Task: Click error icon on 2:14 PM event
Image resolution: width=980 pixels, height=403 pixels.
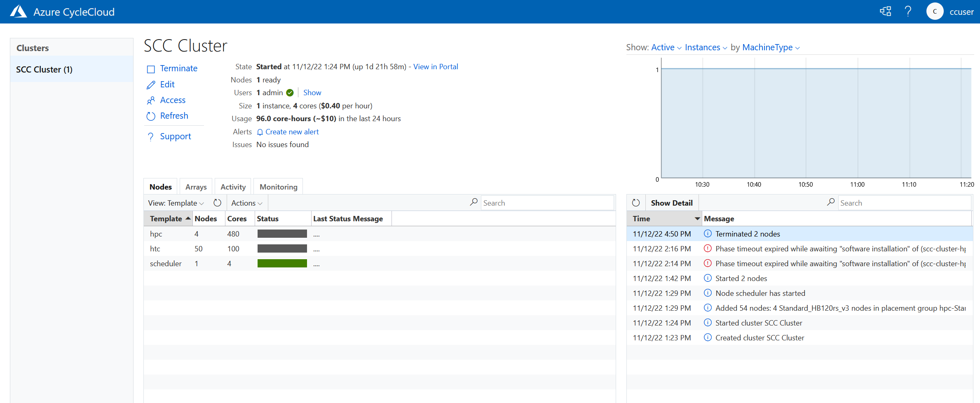Action: (x=708, y=263)
